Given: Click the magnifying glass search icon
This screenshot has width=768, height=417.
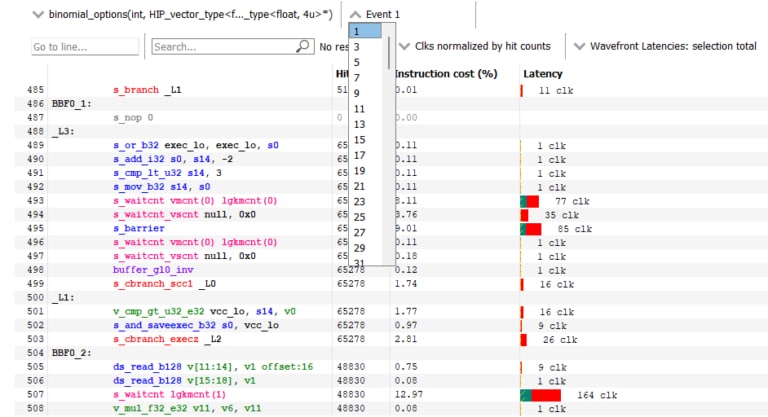Looking at the screenshot, I should [303, 46].
